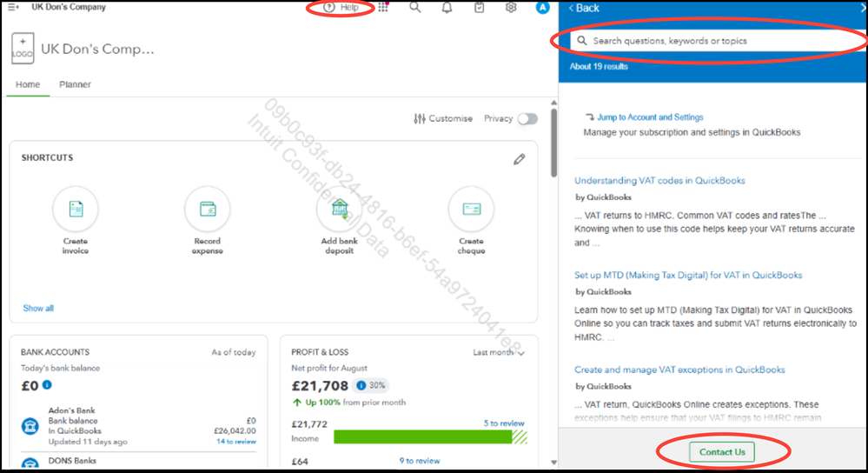The height and width of the screenshot is (473, 868).
Task: Open the tasks clipboard icon
Action: (479, 7)
